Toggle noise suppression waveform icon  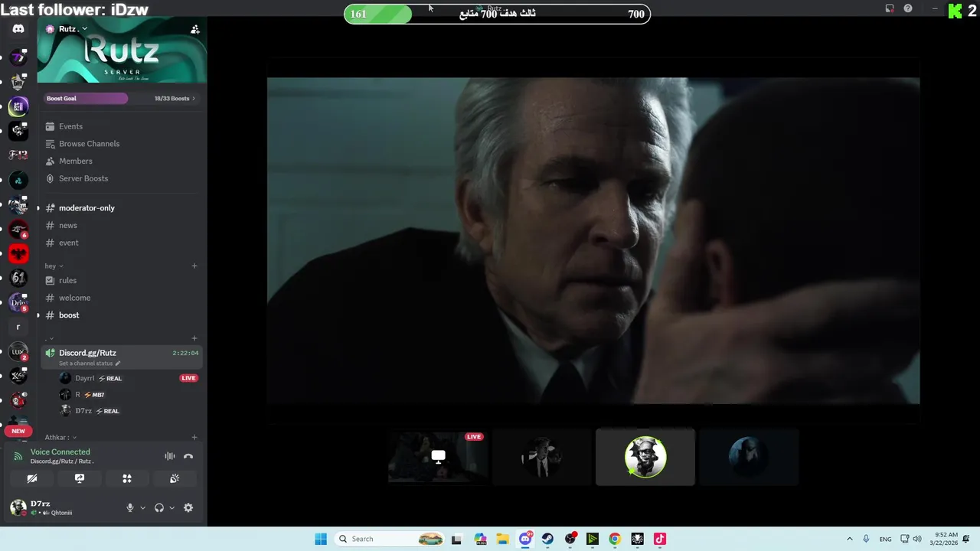170,456
